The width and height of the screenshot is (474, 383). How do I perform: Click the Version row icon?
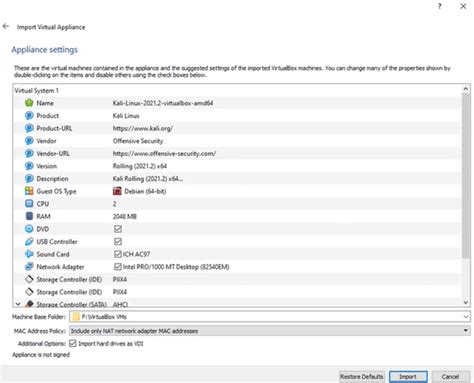[29, 166]
